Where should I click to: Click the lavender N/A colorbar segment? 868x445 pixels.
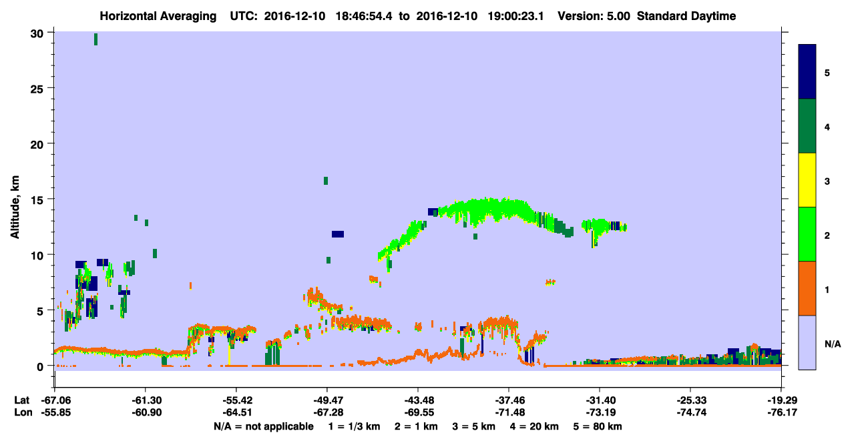(807, 342)
